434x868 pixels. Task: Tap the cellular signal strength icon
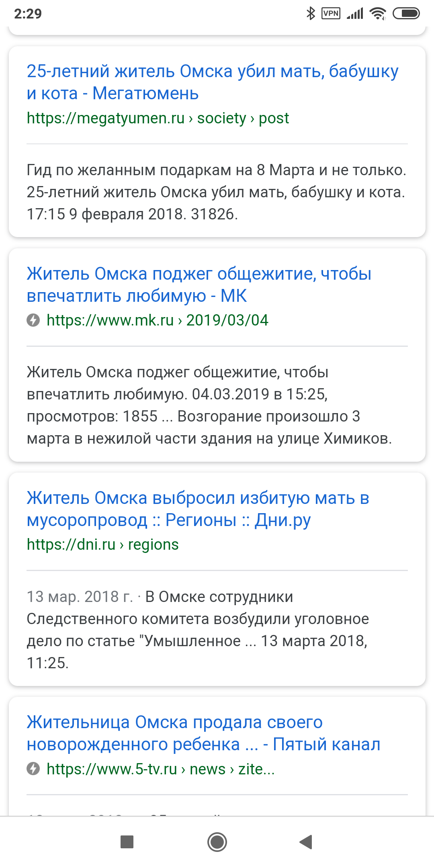pos(355,13)
